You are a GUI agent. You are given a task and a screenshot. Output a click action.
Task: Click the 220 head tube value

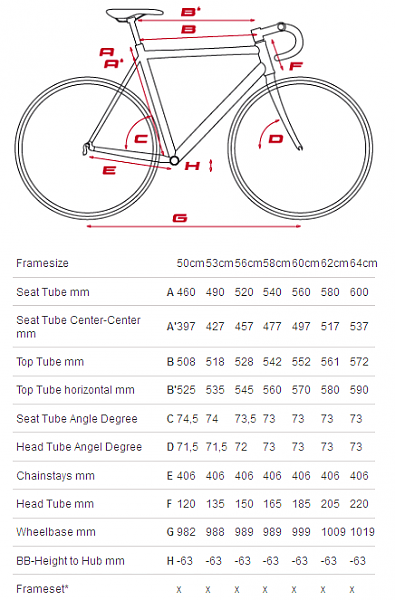coord(359,504)
